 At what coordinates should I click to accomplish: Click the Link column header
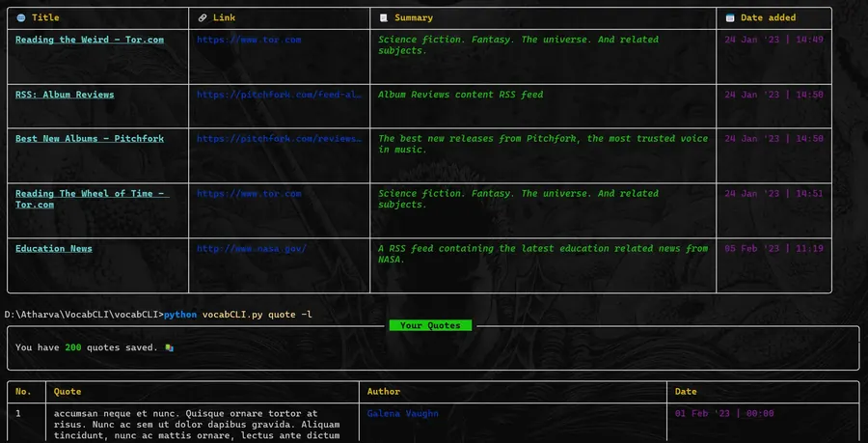224,17
